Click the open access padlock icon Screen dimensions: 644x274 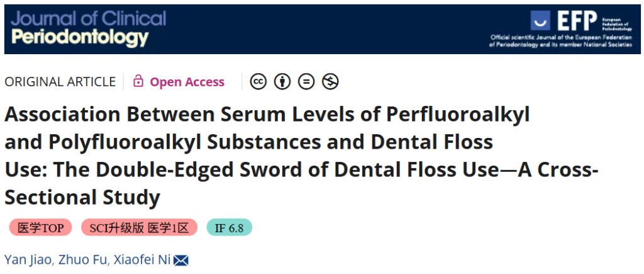click(x=138, y=81)
